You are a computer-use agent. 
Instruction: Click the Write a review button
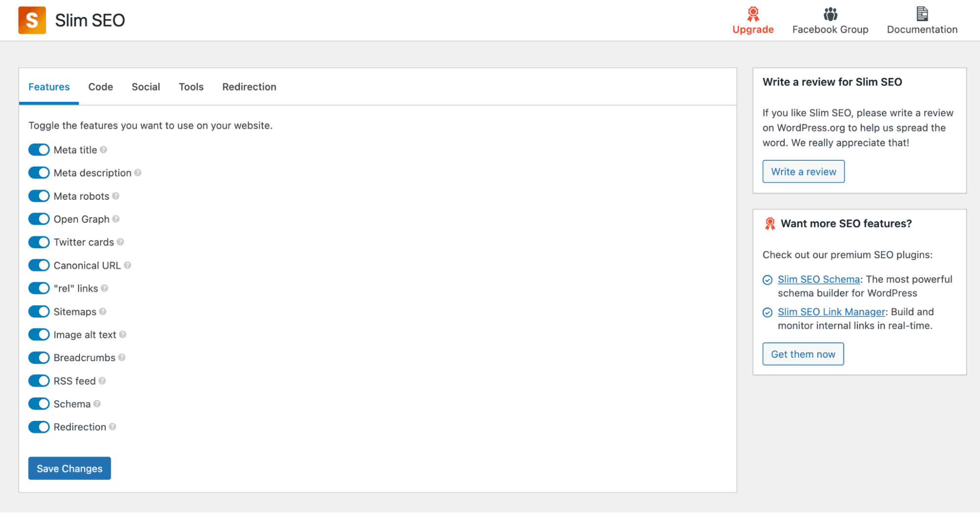point(804,171)
